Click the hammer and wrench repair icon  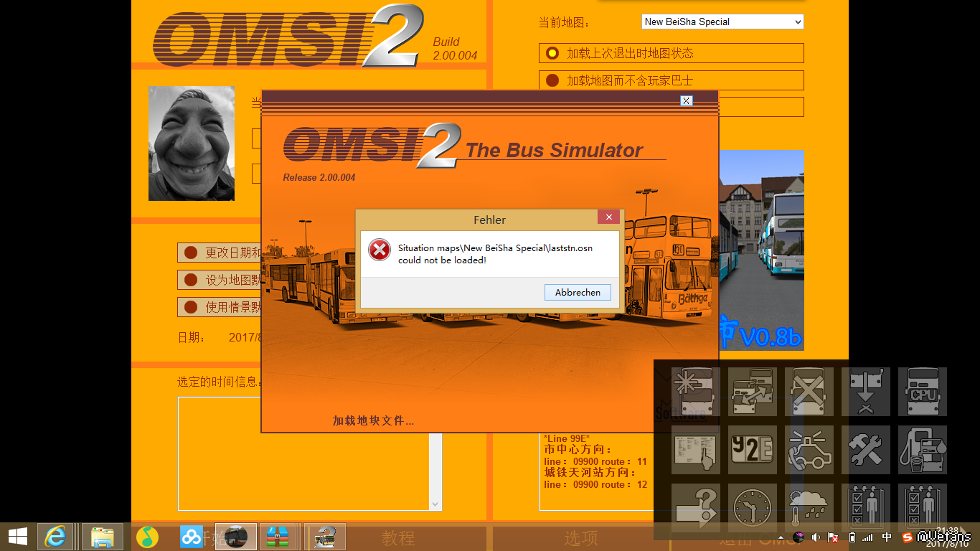point(866,450)
